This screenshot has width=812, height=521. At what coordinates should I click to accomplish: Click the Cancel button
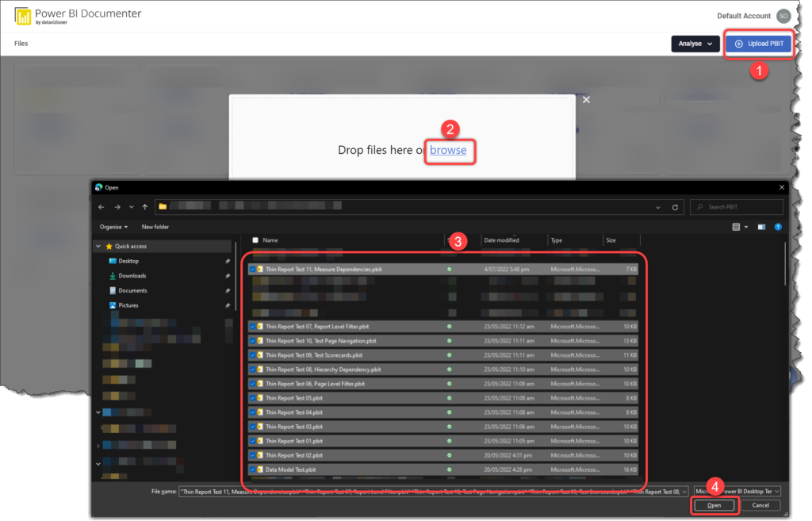760,505
